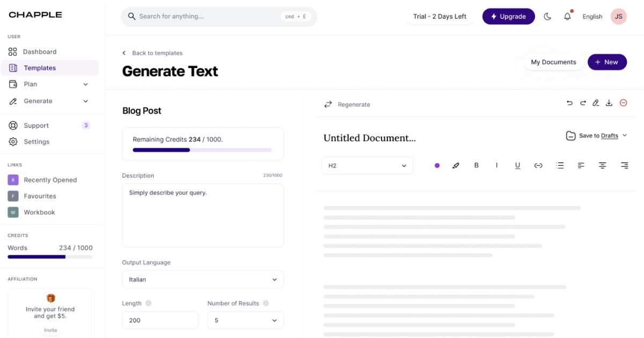Image resolution: width=644 pixels, height=338 pixels.
Task: Click the Description text area
Action: (203, 215)
